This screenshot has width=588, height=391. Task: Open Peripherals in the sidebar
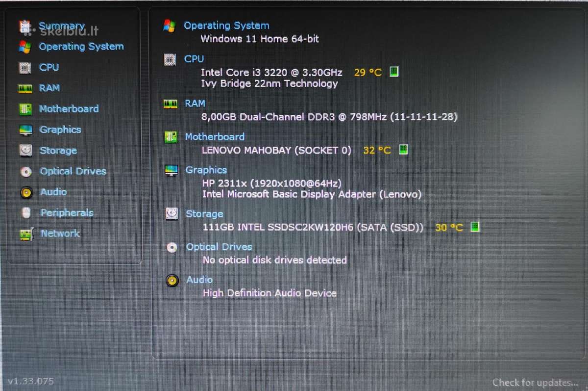(67, 213)
